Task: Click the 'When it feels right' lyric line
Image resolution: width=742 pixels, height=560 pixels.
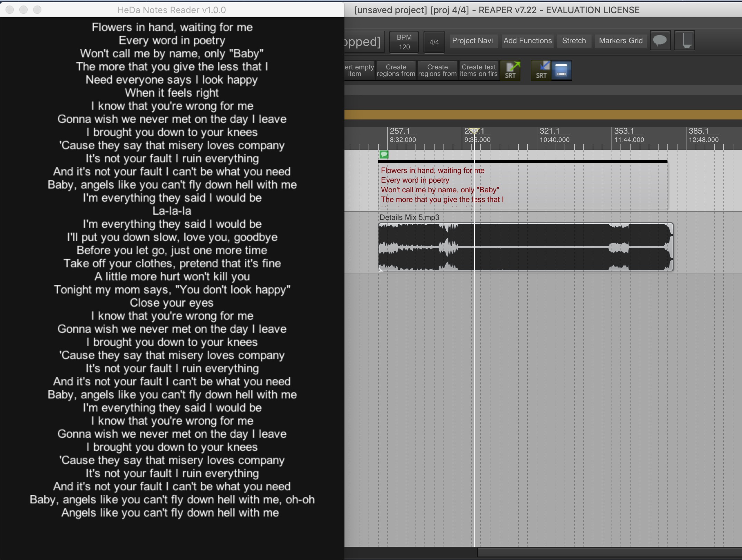Action: click(172, 93)
